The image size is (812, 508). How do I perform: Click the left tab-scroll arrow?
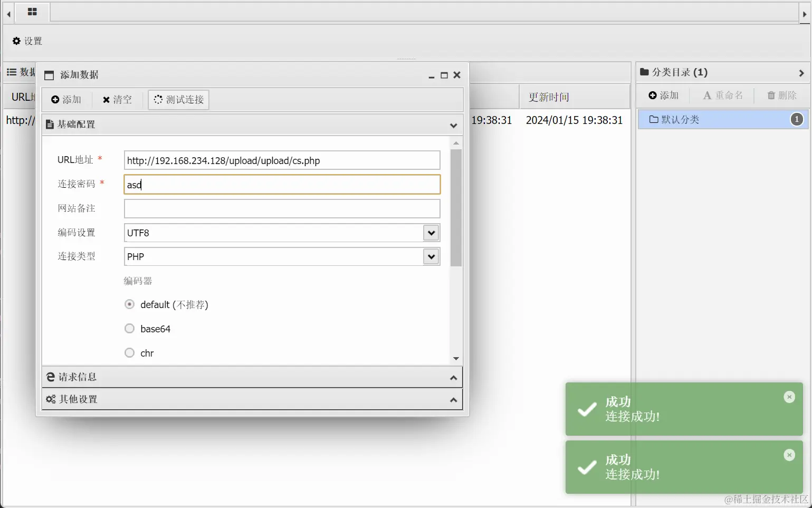[8, 14]
